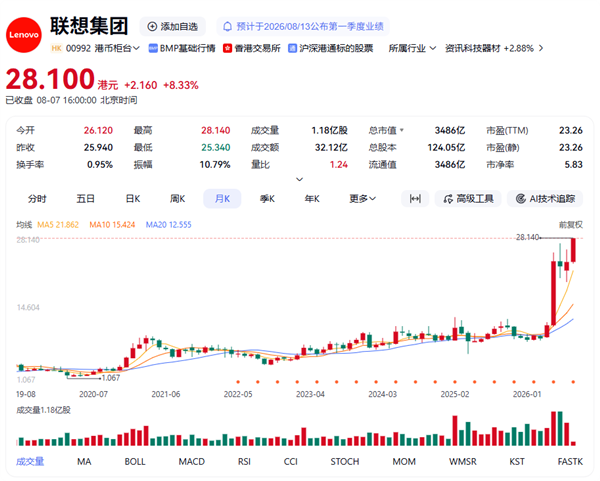
Task: Select the STOCH indicator tab
Action: [x=345, y=461]
